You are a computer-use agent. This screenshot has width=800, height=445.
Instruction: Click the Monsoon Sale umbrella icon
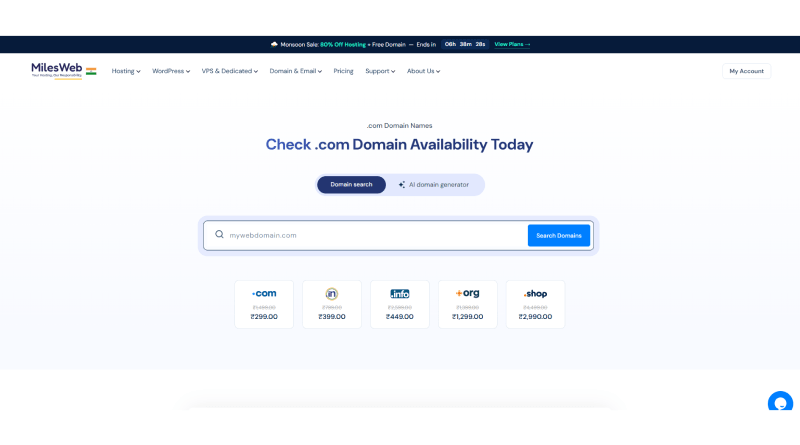(274, 44)
